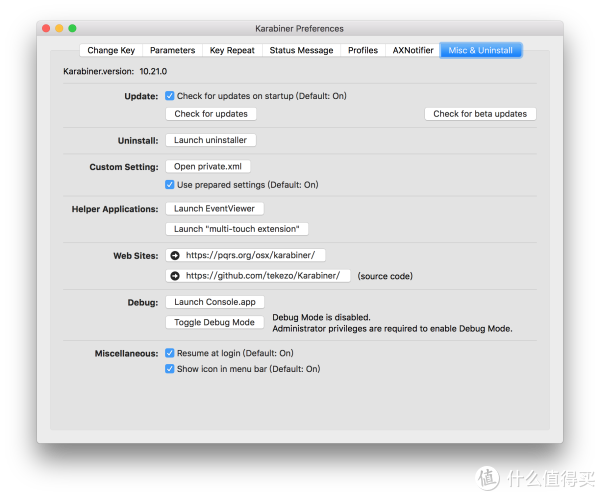
Task: Launch the uninstaller
Action: pyautogui.click(x=210, y=140)
